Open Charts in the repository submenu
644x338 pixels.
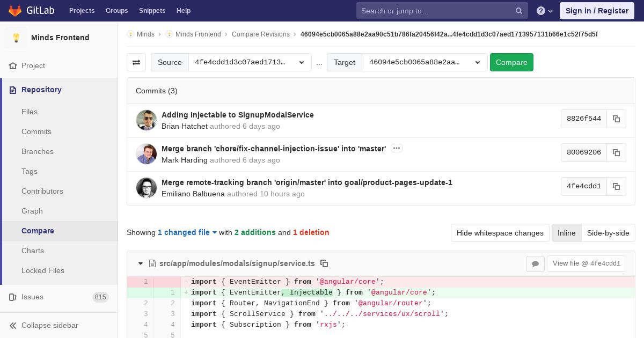(x=33, y=251)
